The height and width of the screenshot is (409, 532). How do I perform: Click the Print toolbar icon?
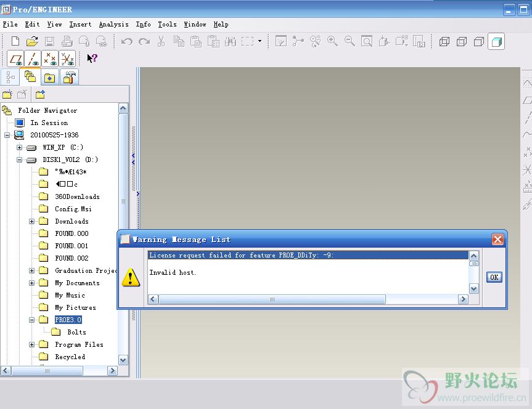pos(67,41)
